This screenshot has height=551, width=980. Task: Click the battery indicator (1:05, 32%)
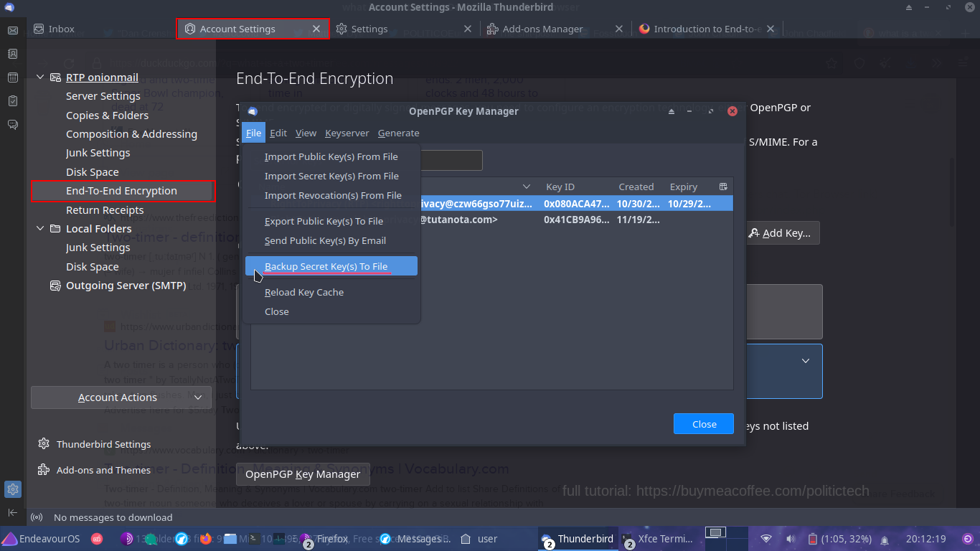click(839, 539)
